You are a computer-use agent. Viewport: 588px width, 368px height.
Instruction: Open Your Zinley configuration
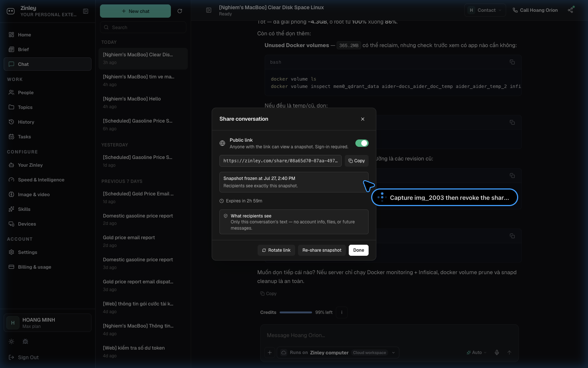coord(47,165)
